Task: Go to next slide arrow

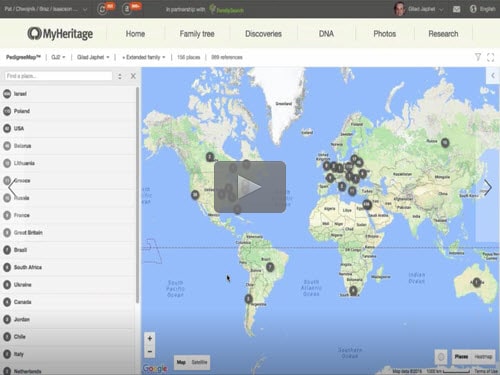Action: click(x=487, y=188)
